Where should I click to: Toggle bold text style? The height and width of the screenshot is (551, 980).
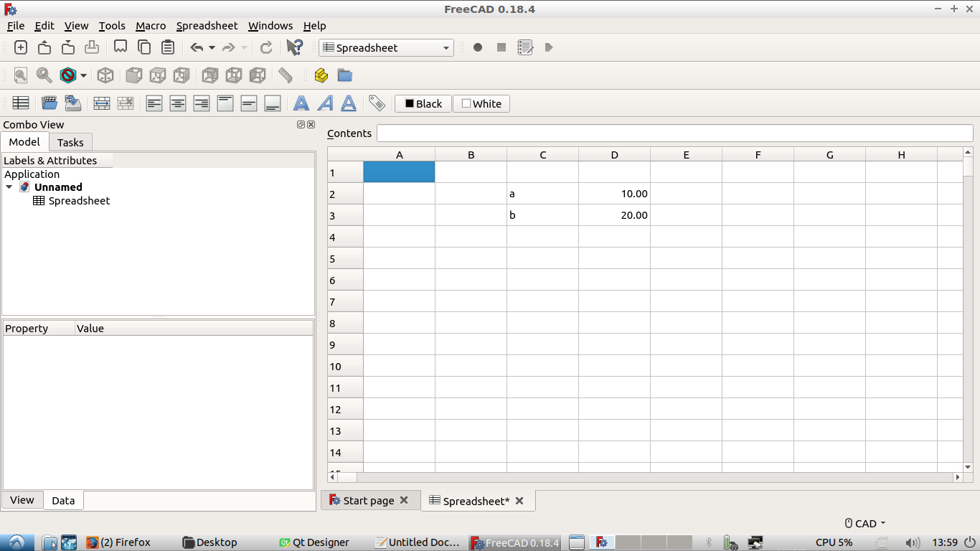click(301, 103)
